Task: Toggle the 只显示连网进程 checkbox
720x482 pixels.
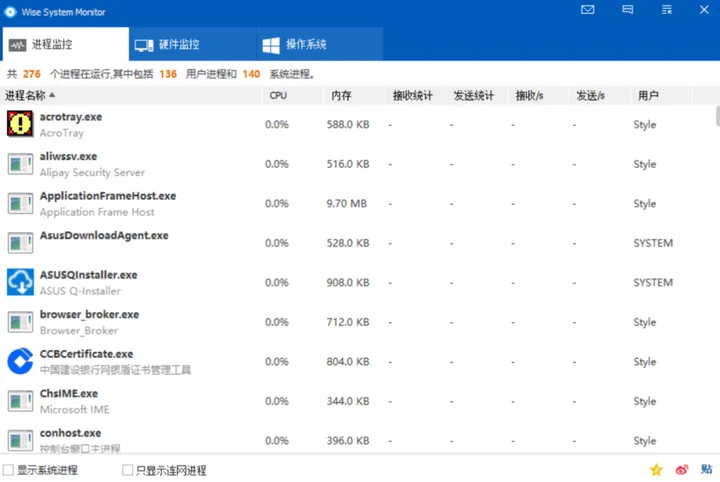Action: (127, 470)
